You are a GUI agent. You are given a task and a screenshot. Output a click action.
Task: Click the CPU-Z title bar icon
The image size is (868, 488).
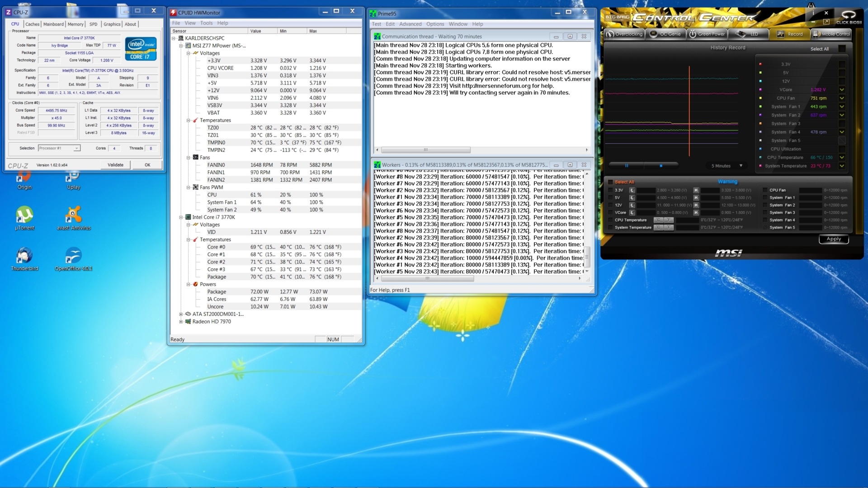(x=9, y=12)
